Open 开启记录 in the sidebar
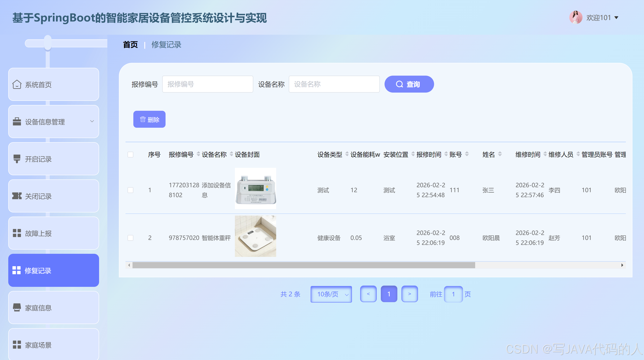The height and width of the screenshot is (360, 644). (x=53, y=159)
